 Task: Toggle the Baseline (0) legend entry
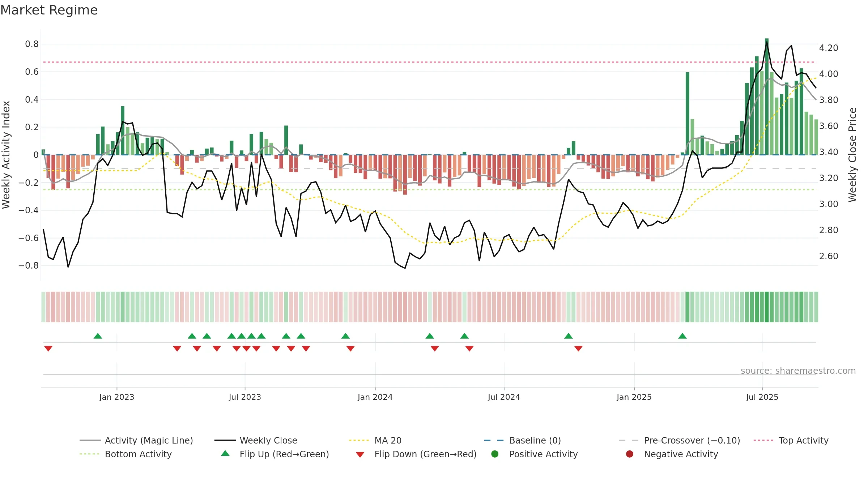(522, 440)
